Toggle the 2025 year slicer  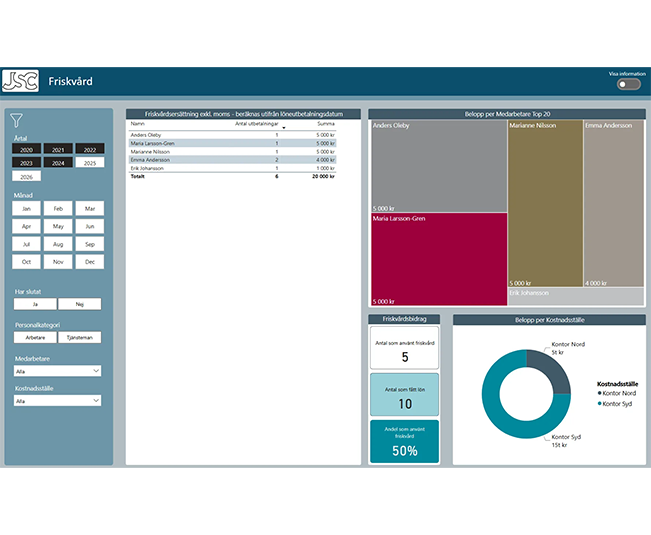pos(90,163)
